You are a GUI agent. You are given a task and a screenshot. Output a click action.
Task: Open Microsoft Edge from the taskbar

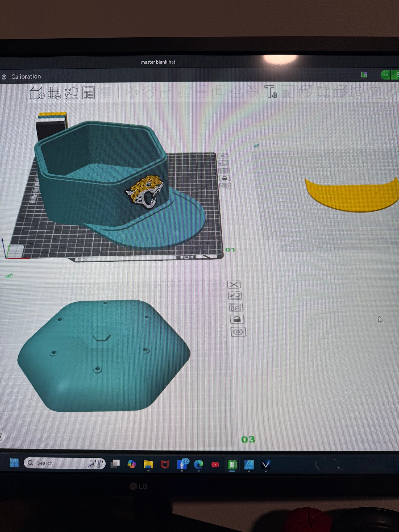pos(198,465)
